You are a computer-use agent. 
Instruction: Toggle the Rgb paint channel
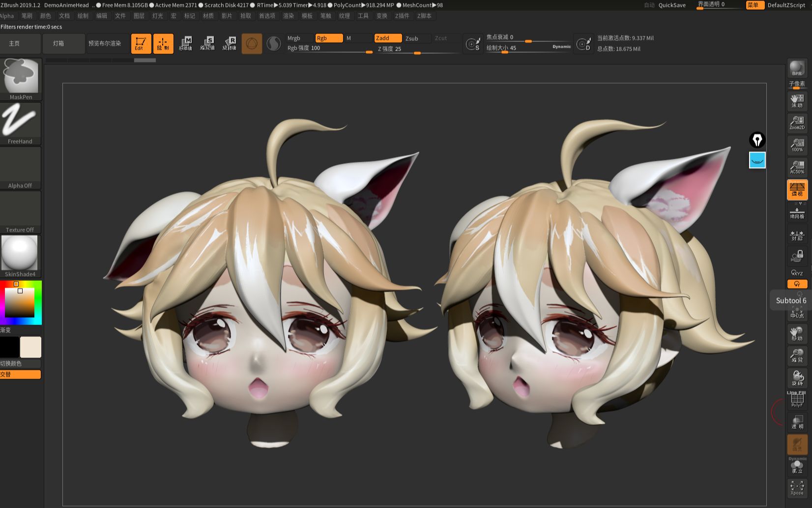(329, 38)
